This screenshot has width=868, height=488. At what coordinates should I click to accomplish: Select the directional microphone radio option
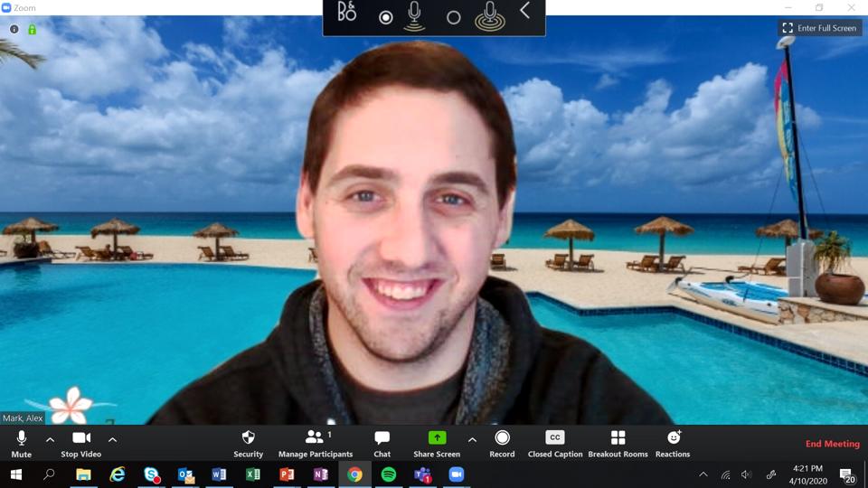(386, 17)
